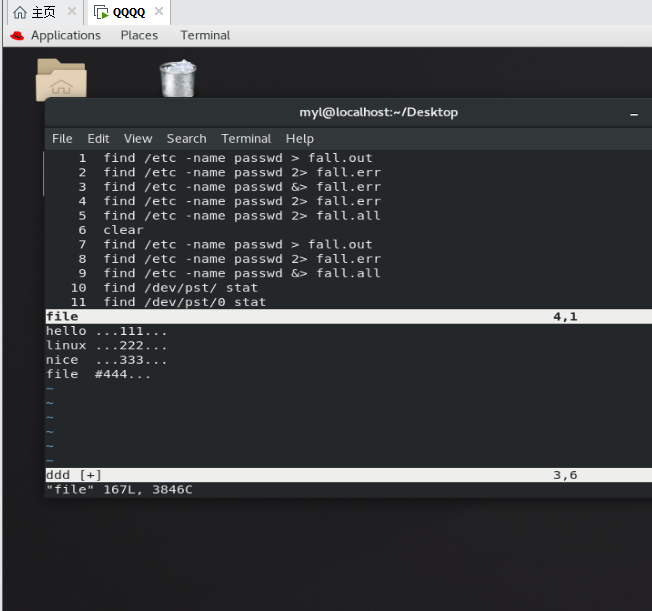Open the Search menu in terminal
Viewport: 652px width, 611px height.
186,139
